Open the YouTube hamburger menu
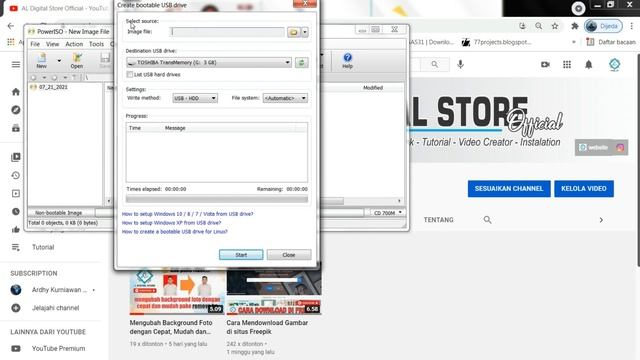This screenshot has width=640, height=360. coord(16,64)
